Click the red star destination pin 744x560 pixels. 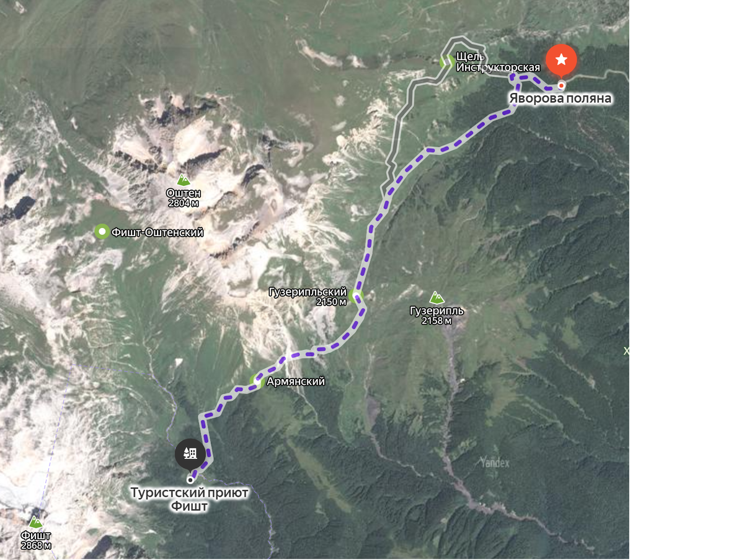[561, 61]
